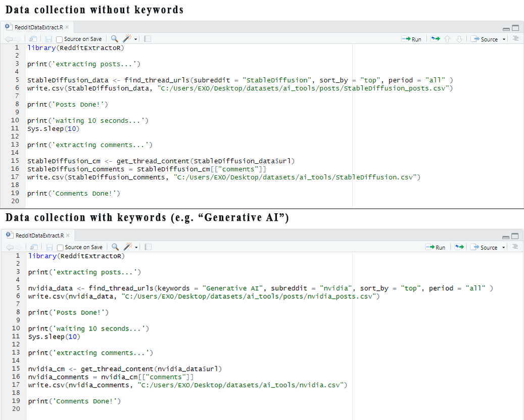
Task: Open code tools wand dropdown in the top pane
Action: [136, 39]
